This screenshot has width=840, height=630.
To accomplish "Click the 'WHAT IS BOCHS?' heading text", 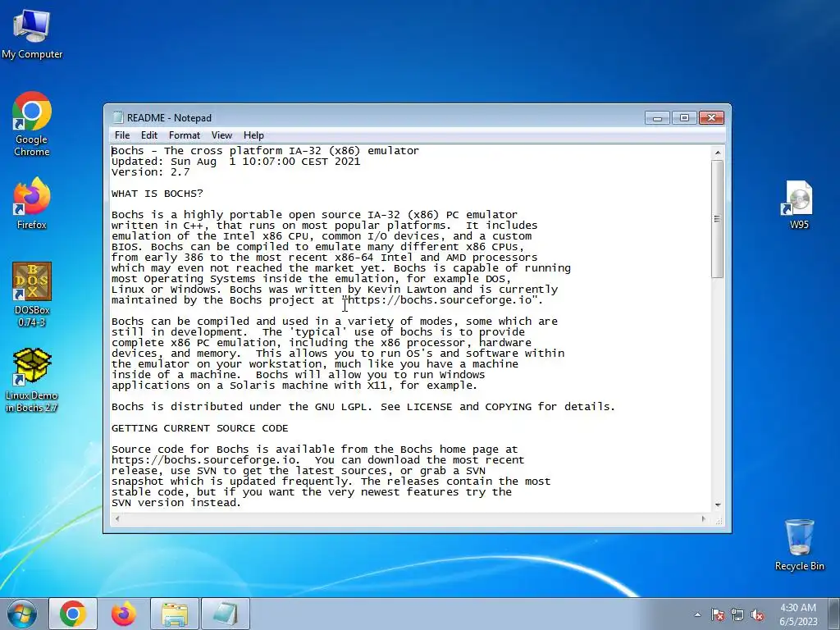I will pos(157,194).
